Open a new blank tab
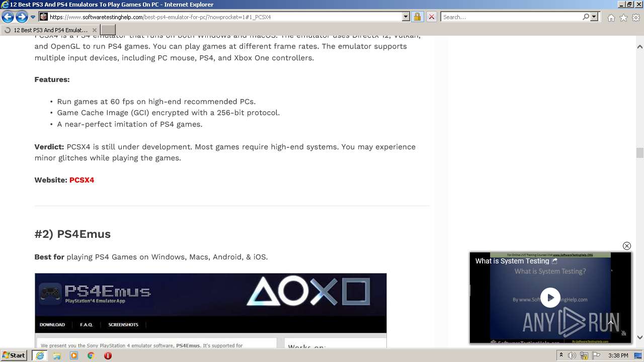This screenshot has height=362, width=644. pos(108,30)
